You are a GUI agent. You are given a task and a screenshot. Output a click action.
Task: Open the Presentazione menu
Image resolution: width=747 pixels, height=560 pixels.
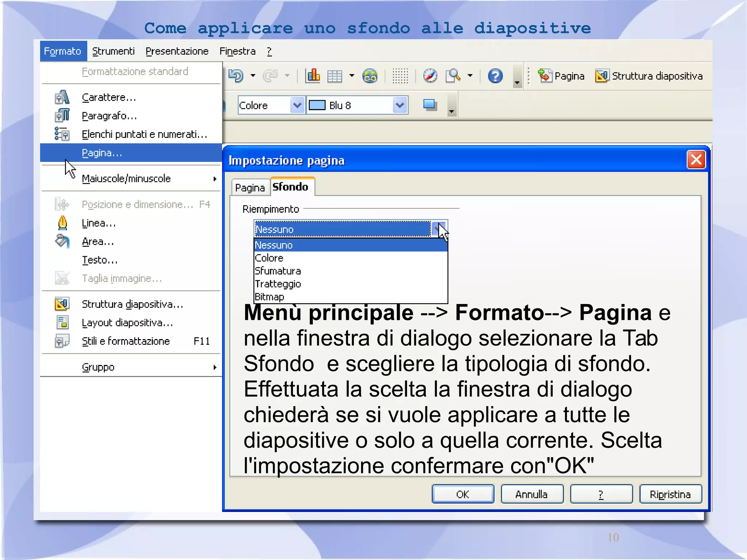click(177, 51)
